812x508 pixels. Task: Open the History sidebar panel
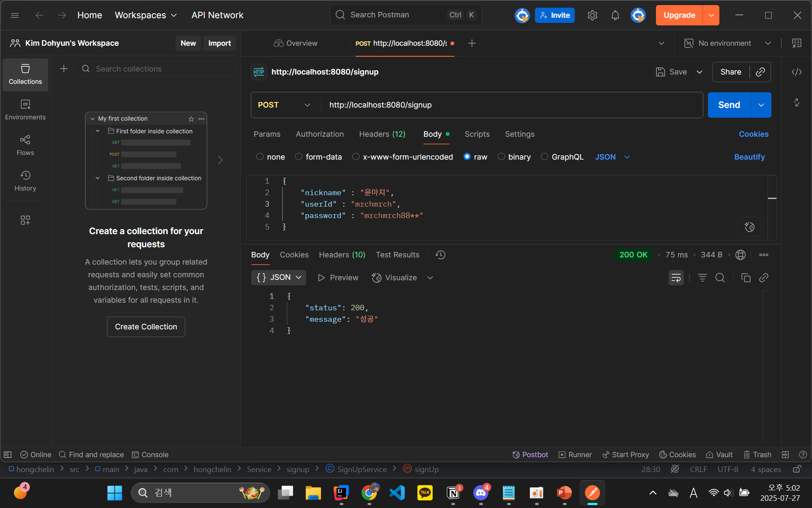click(25, 181)
